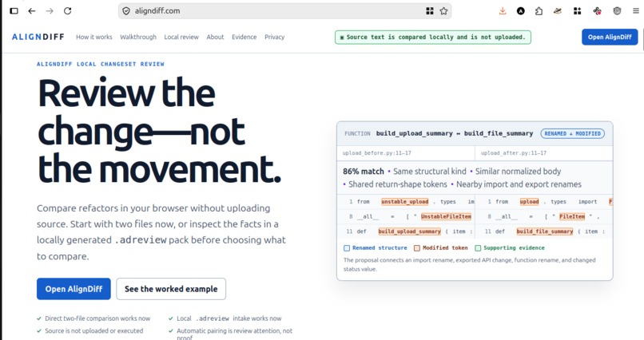Viewport: 644px width, 340px height.
Task: Click See the worked example button
Action: 171,289
